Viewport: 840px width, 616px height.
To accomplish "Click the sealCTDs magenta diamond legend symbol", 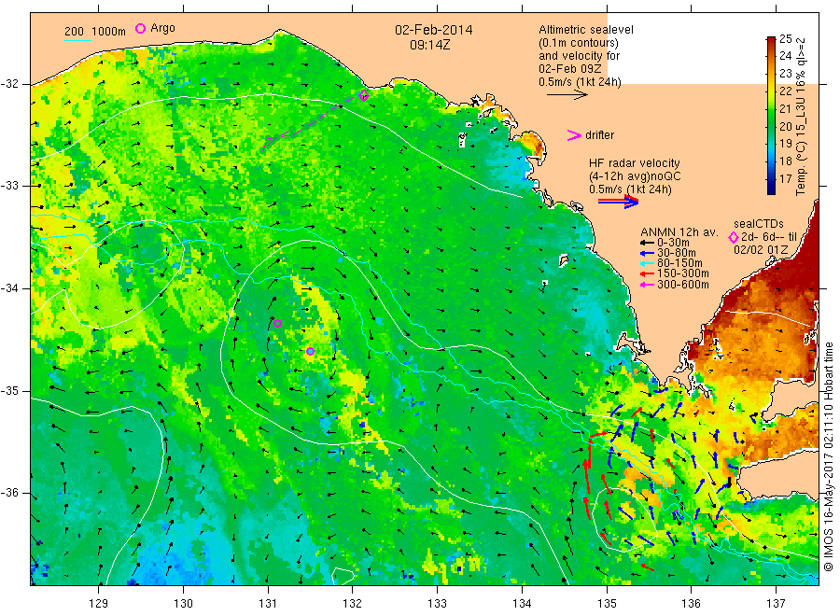I will click(734, 237).
